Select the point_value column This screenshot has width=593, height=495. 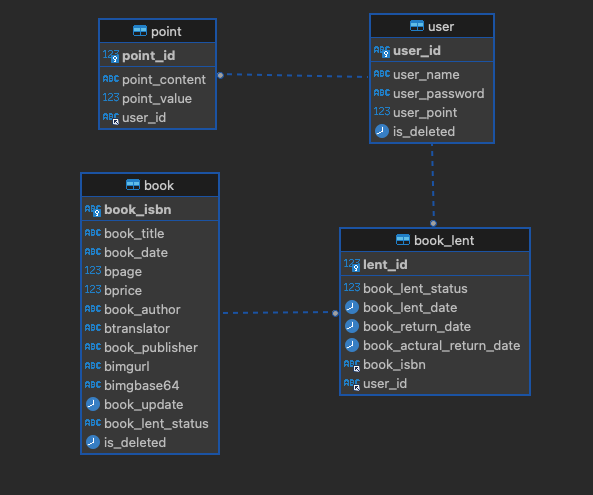pyautogui.click(x=157, y=98)
